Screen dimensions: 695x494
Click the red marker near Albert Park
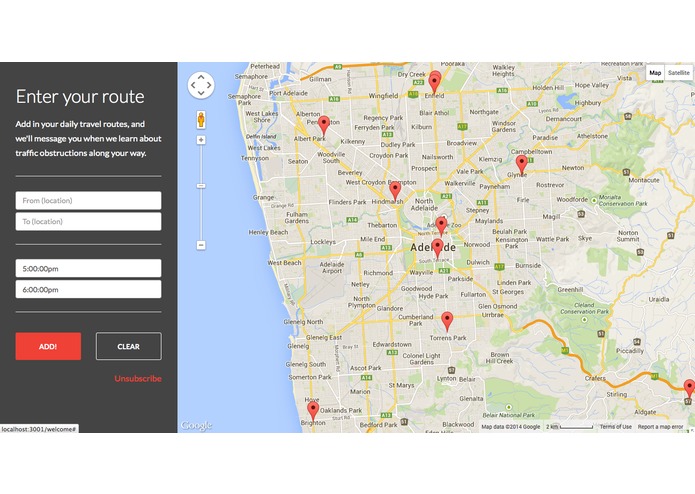pos(324,126)
